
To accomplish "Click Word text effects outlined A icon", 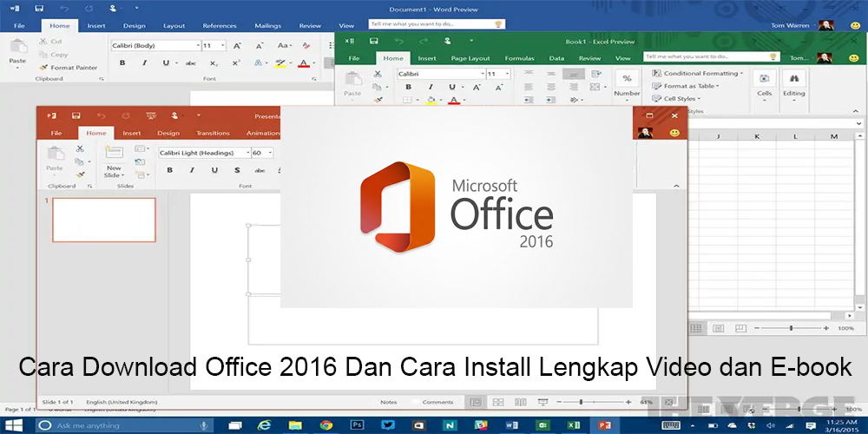I will (x=258, y=63).
